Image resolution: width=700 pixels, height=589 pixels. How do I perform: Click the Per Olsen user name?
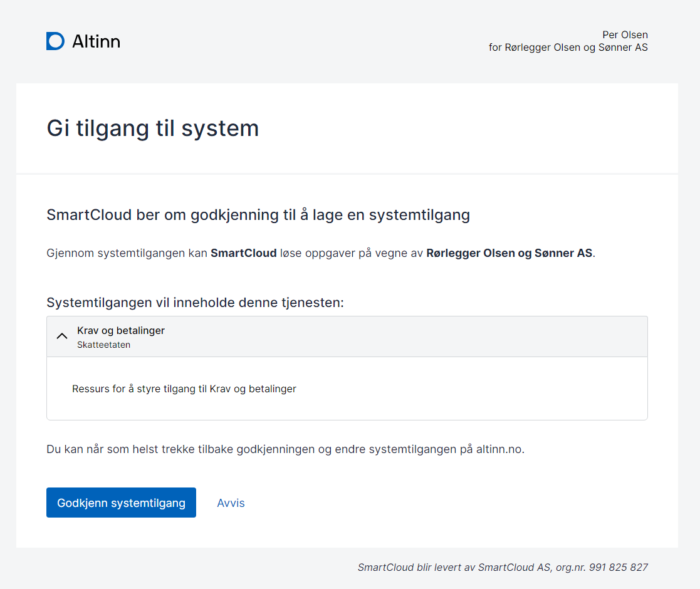click(x=625, y=35)
